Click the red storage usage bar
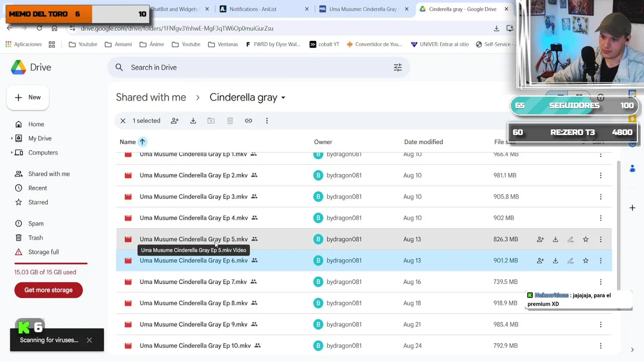 [51, 263]
